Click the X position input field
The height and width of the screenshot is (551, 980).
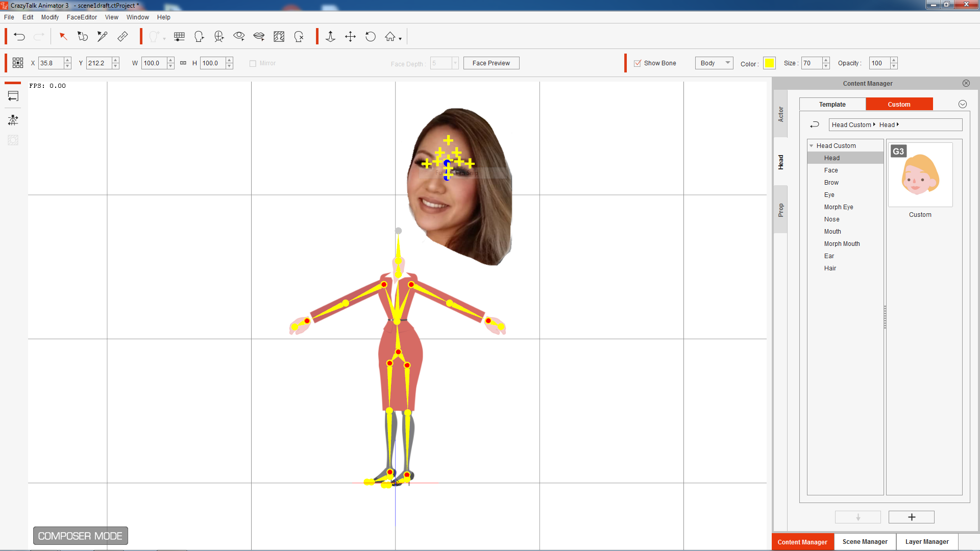pyautogui.click(x=51, y=63)
